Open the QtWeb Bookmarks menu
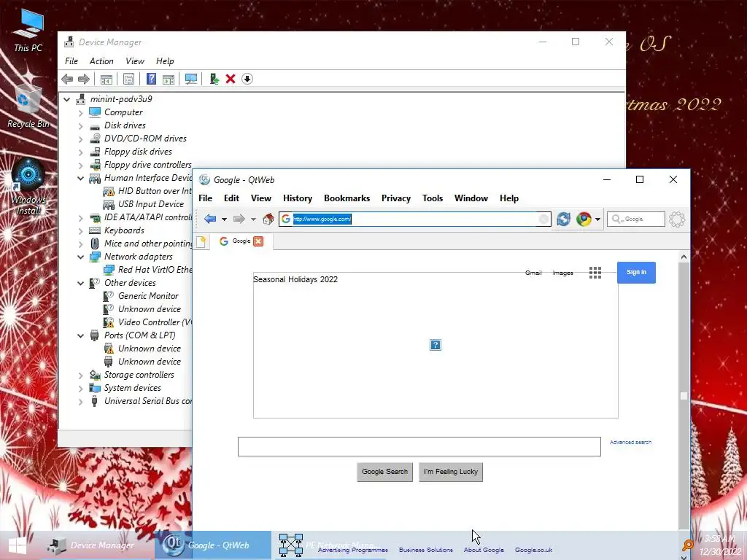747x560 pixels. coord(347,198)
